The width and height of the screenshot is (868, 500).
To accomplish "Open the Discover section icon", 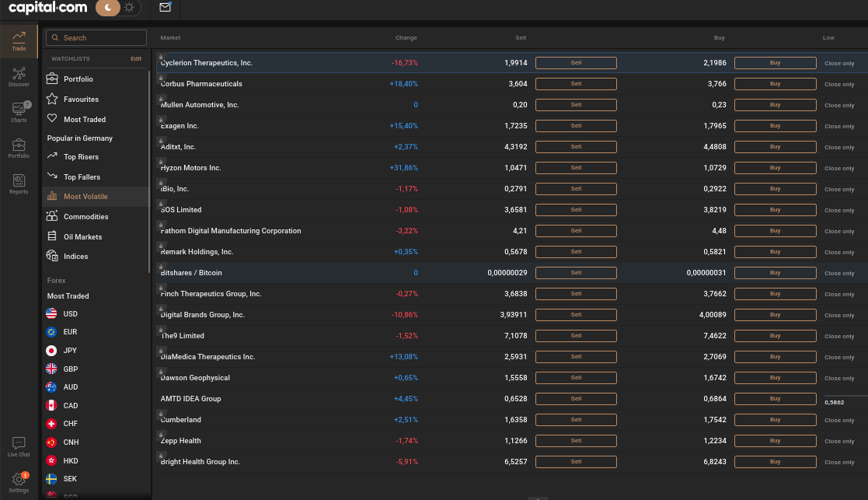I will (19, 77).
